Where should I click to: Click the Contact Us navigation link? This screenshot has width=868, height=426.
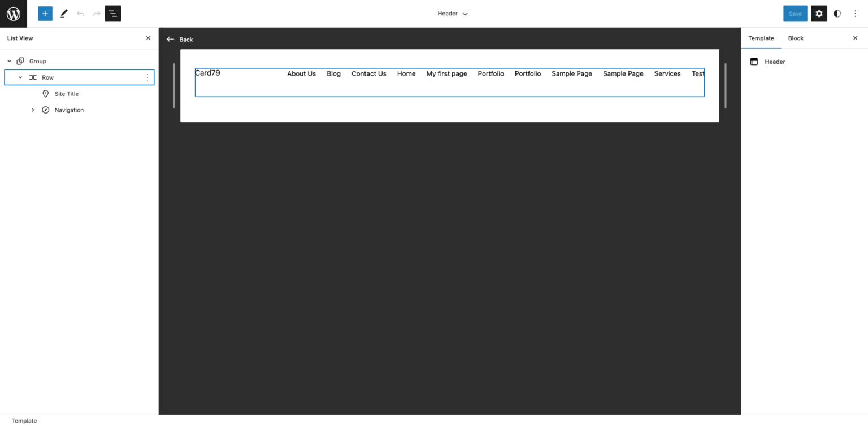(369, 73)
